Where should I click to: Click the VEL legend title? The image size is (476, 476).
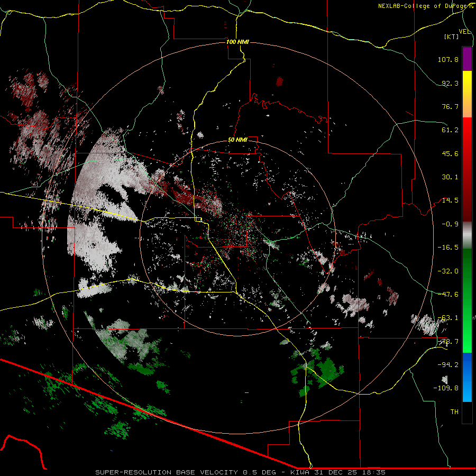click(x=464, y=32)
